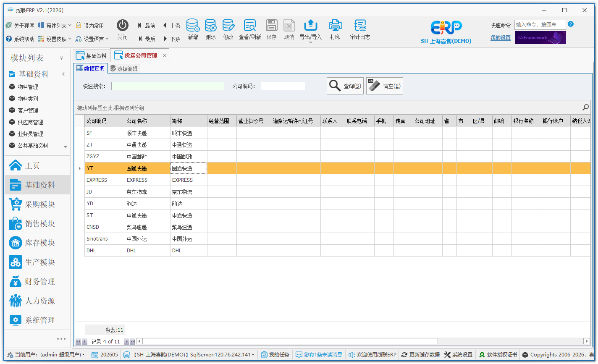Go to first record with 最前
The width and height of the screenshot is (598, 364).
tap(147, 26)
